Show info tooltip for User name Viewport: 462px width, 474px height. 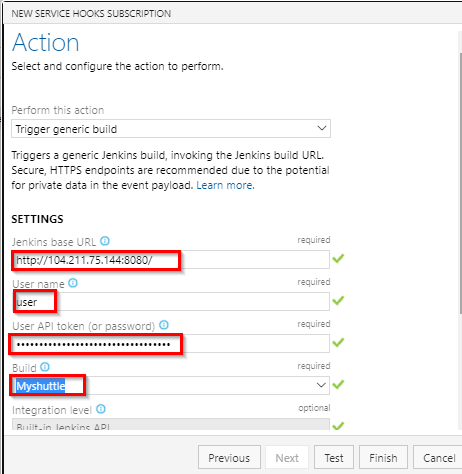click(x=73, y=283)
